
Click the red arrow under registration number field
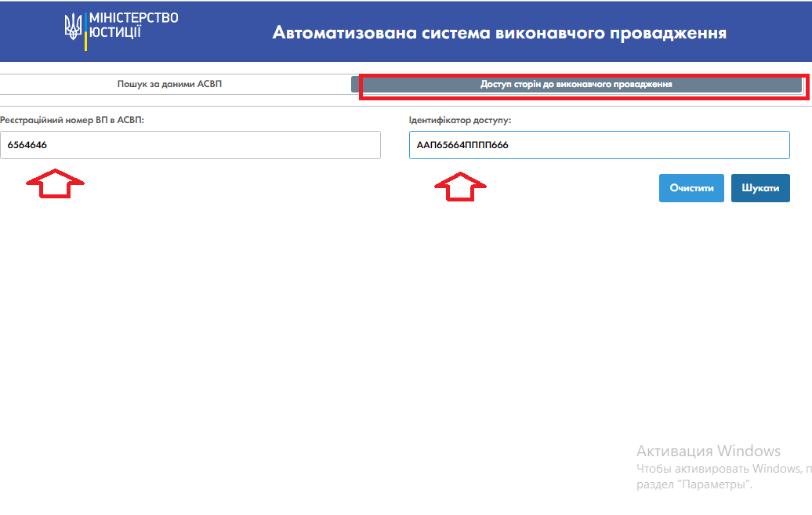click(x=55, y=183)
